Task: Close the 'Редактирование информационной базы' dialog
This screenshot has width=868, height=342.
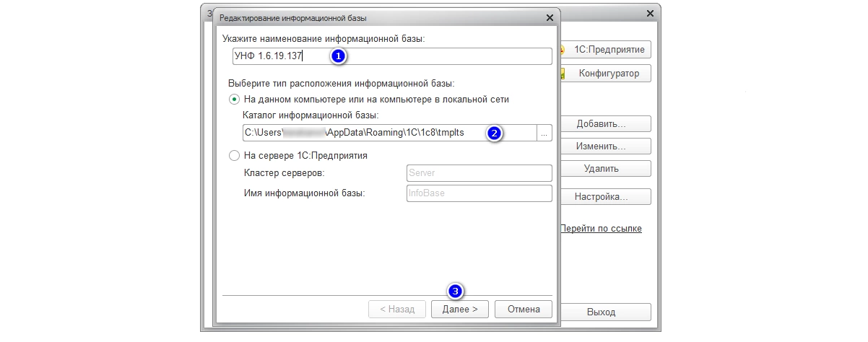Action: tap(550, 17)
